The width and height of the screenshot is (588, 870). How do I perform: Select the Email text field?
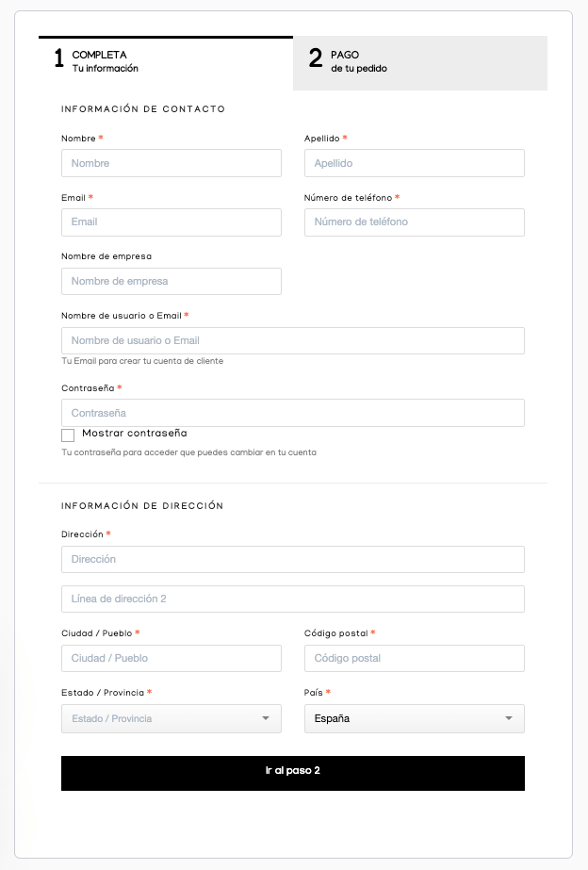tap(171, 222)
